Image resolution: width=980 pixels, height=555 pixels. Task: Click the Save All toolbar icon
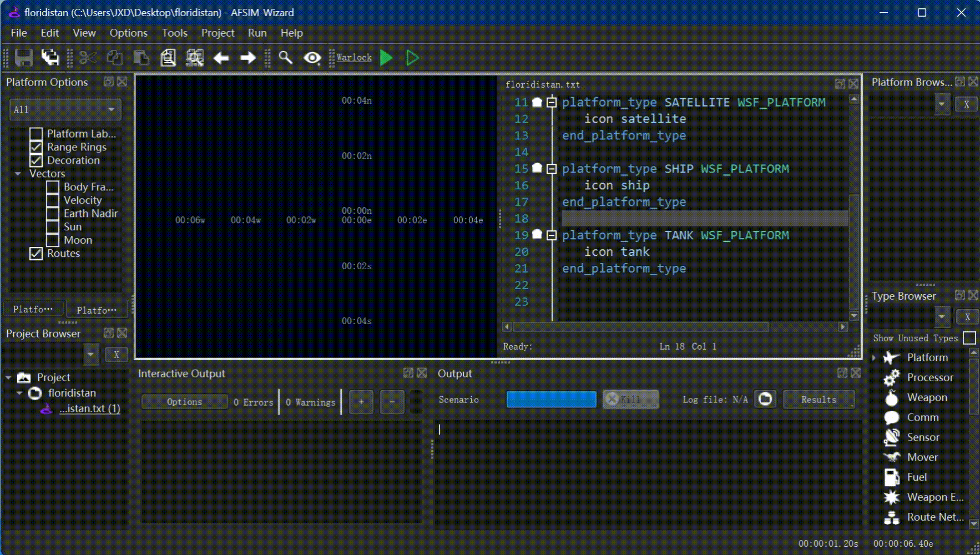pyautogui.click(x=50, y=58)
